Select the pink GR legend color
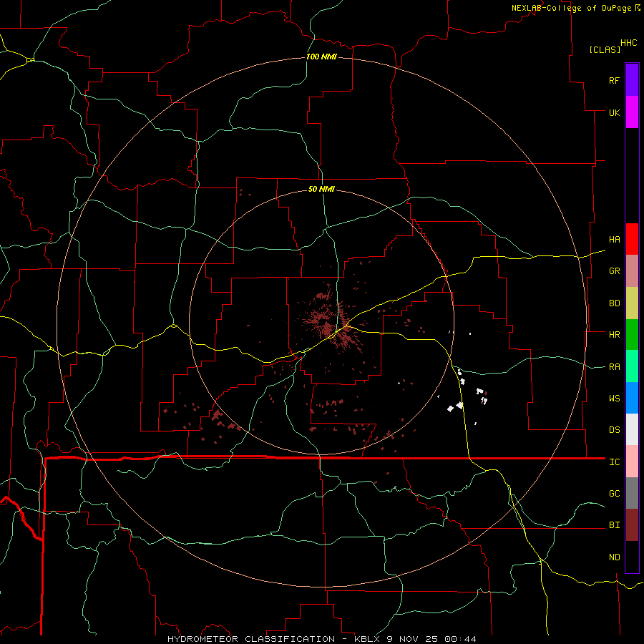This screenshot has width=644, height=644. [x=632, y=271]
